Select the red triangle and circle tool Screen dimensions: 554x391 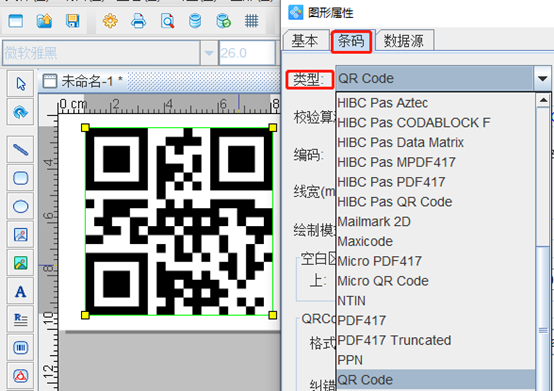pyautogui.click(x=20, y=376)
